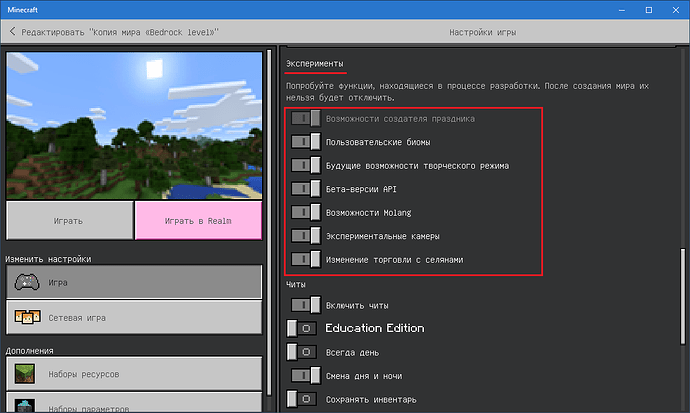Click the Наборы параметров icon
Screen dimensions: 690x413
27,405
